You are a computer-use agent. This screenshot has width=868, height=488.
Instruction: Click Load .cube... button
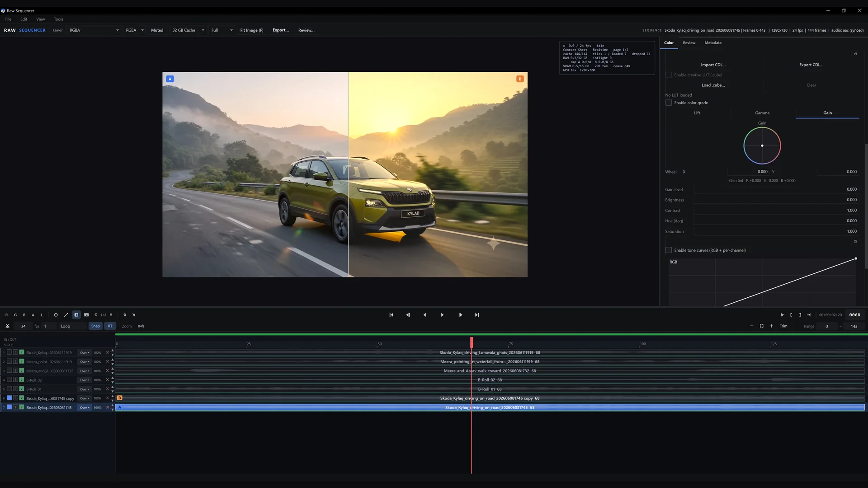coord(713,85)
